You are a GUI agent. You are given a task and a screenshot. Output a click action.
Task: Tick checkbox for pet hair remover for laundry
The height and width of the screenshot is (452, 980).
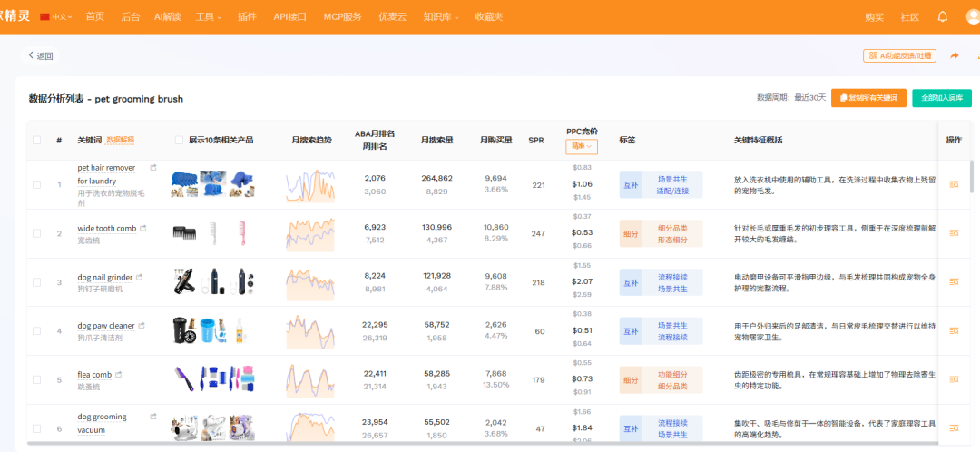(x=37, y=184)
